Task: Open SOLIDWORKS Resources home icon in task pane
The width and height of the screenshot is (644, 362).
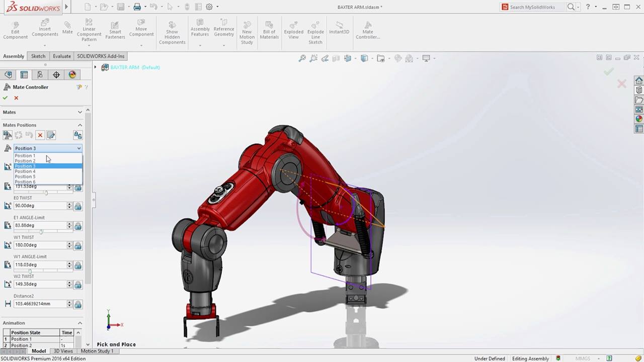Action: click(639, 81)
